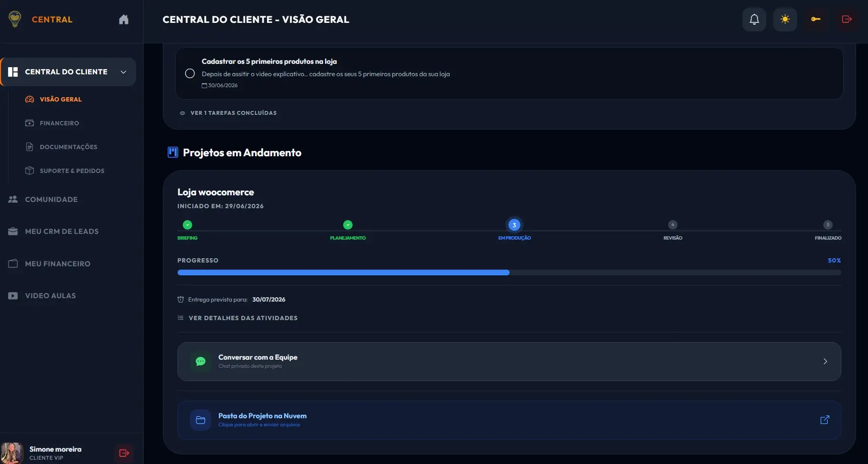Click the orange key icon in header
Screen dimensions: 868x464
click(x=816, y=20)
